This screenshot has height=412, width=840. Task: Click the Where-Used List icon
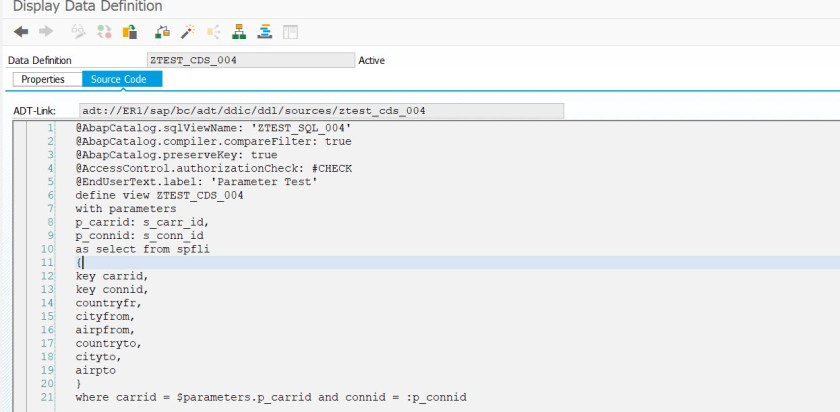pos(213,32)
